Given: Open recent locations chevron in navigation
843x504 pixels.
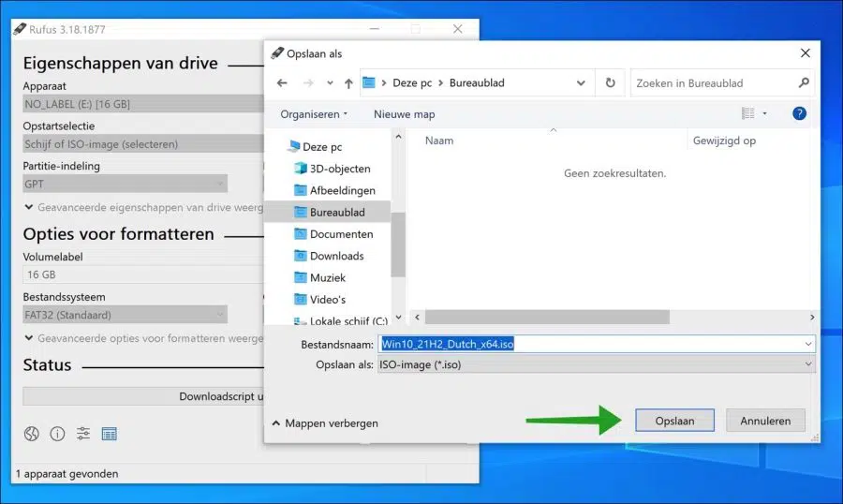Looking at the screenshot, I should [x=330, y=82].
